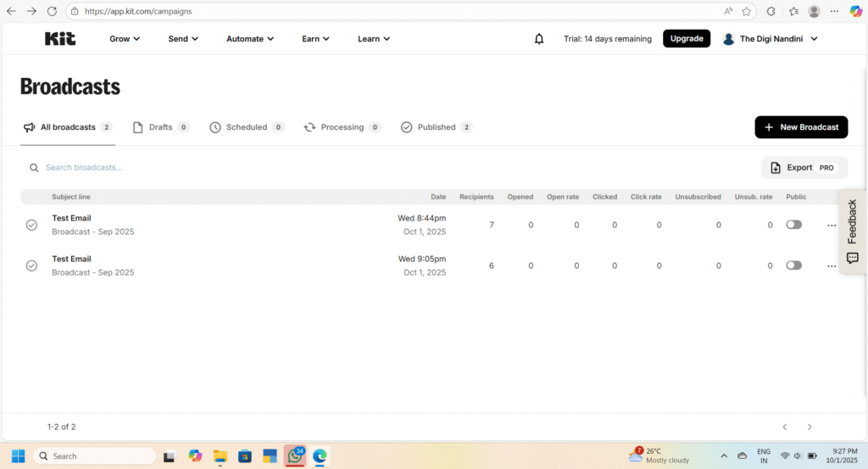Expand the Send dropdown menu
This screenshot has height=469, width=868.
pos(183,39)
